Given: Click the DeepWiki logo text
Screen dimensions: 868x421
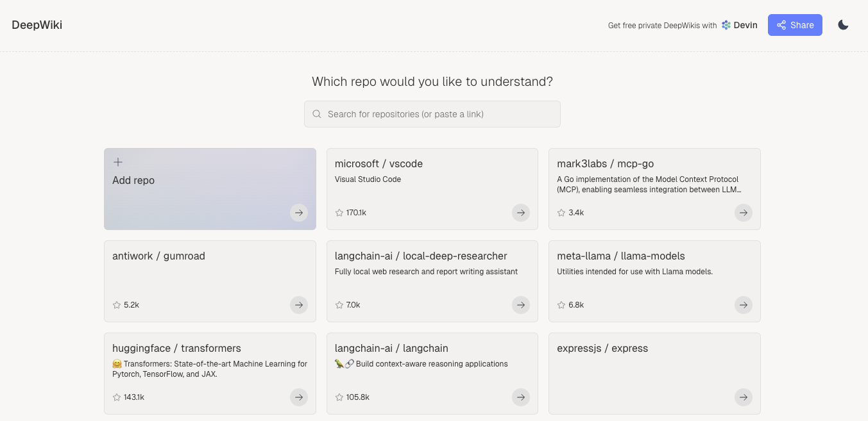Looking at the screenshot, I should [37, 25].
